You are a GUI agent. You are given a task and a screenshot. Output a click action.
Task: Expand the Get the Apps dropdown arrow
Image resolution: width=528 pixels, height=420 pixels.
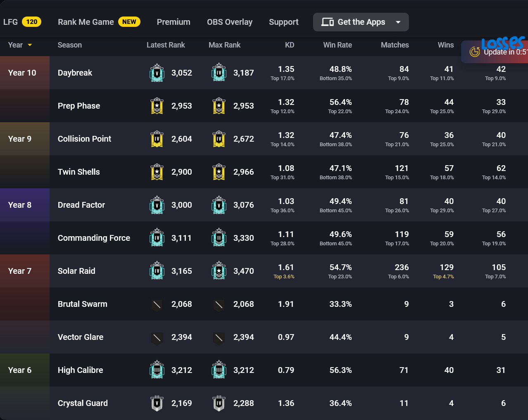click(x=398, y=22)
